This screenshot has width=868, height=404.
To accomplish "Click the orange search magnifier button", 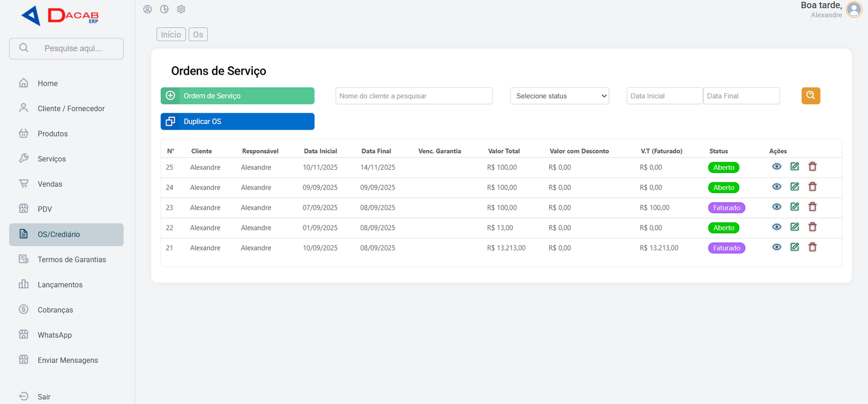I will point(810,95).
